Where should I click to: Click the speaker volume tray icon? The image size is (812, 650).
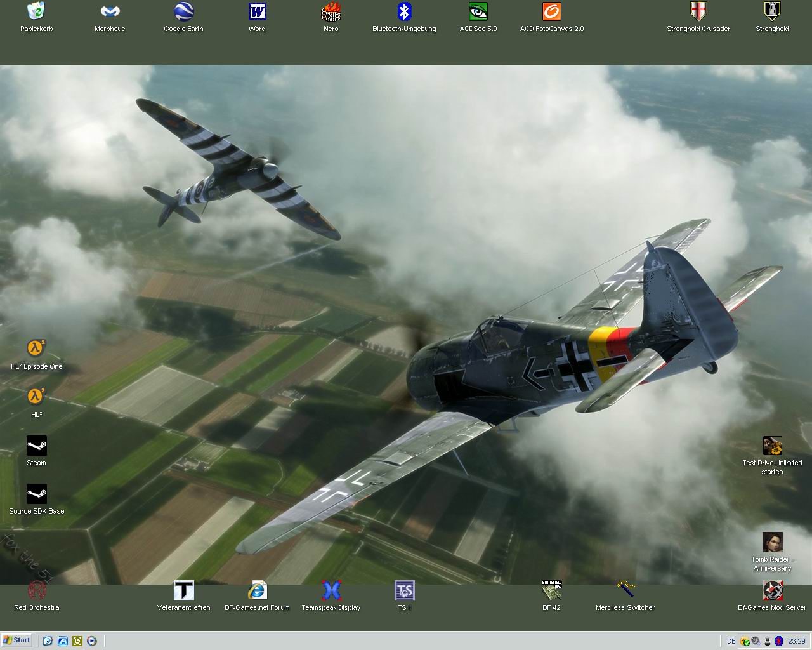(756, 641)
